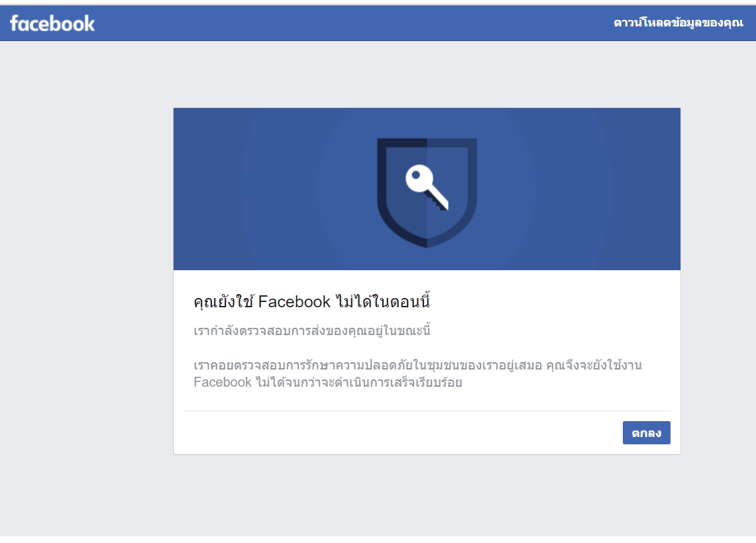Image resolution: width=756 pixels, height=543 pixels.
Task: Click the divider line above ตกลง
Action: click(427, 411)
